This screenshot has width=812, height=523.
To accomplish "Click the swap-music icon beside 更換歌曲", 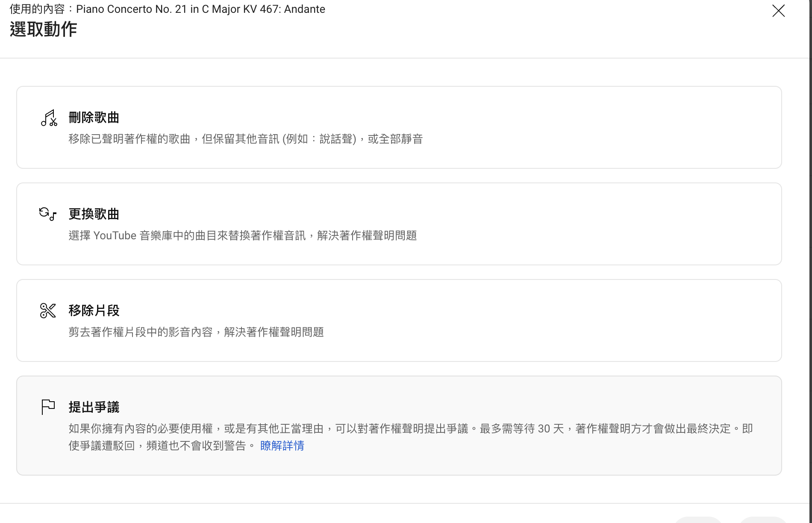I will [x=47, y=214].
